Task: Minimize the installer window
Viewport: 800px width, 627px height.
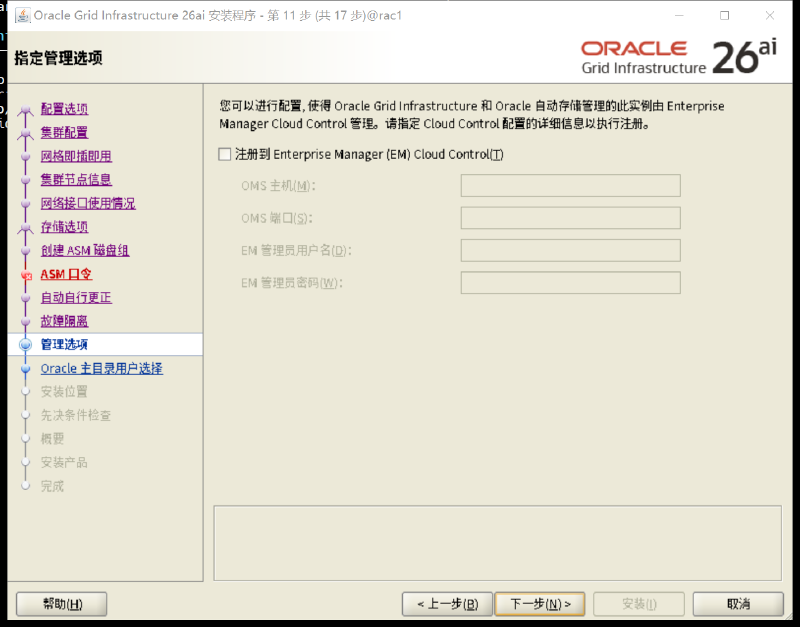Action: point(679,15)
